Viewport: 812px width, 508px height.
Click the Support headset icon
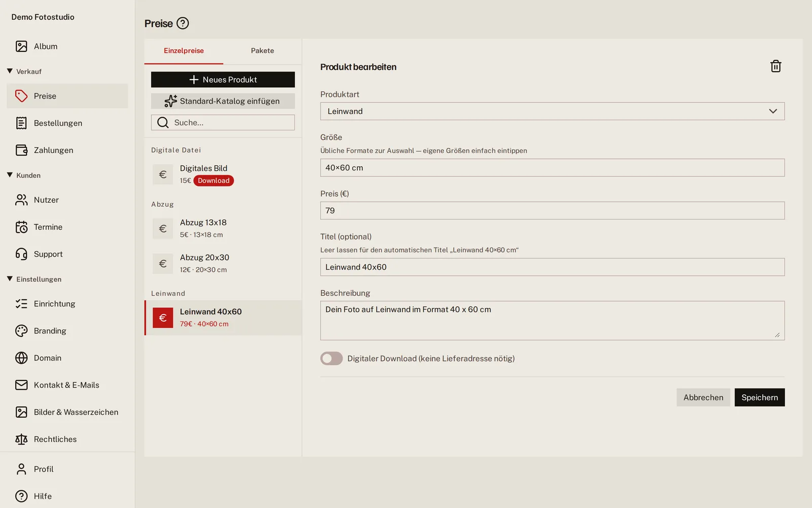[21, 254]
